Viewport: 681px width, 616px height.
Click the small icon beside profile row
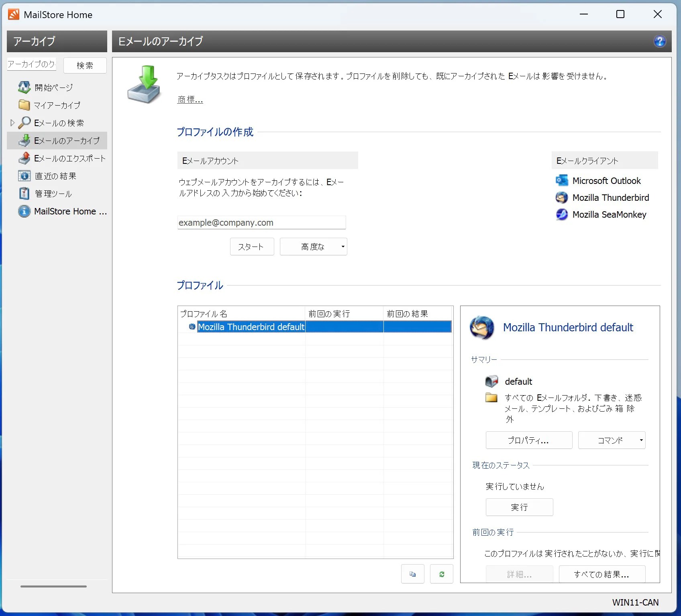point(192,327)
